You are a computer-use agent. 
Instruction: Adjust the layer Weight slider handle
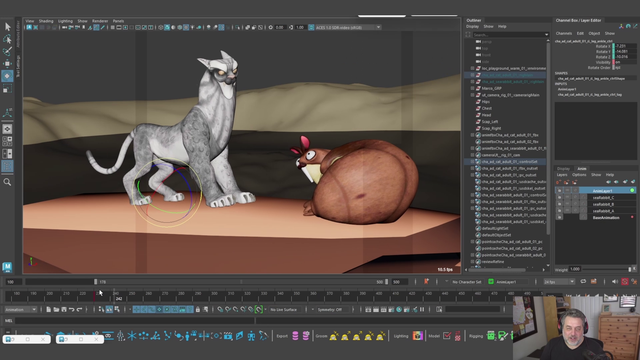(629, 269)
